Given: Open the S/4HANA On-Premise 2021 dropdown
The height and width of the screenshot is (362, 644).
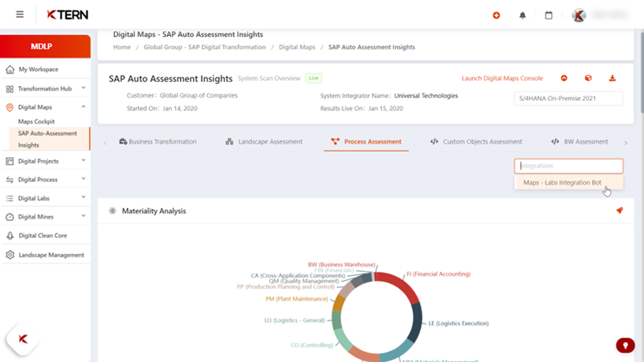Looking at the screenshot, I should [x=569, y=99].
